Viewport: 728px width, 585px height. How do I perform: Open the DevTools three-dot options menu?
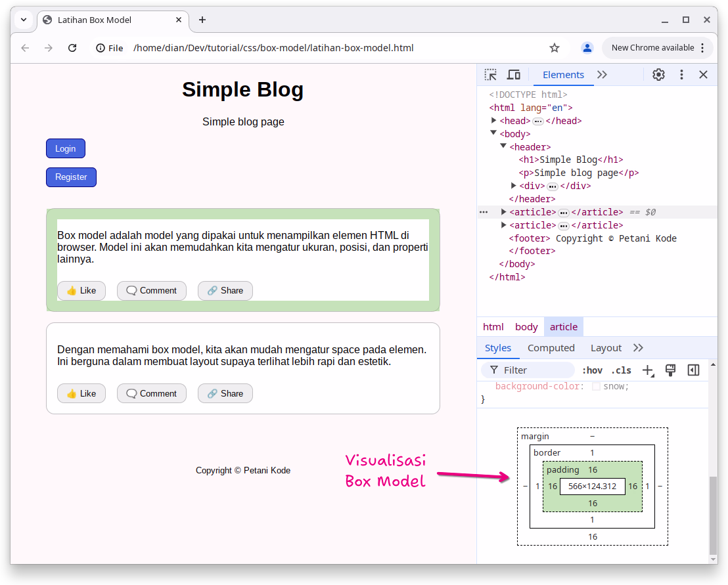click(681, 74)
